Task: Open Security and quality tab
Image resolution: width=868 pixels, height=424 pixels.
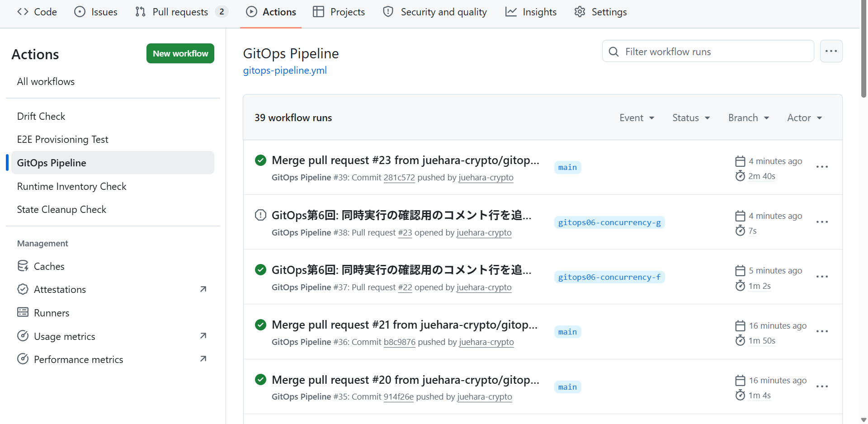Action: coord(435,12)
